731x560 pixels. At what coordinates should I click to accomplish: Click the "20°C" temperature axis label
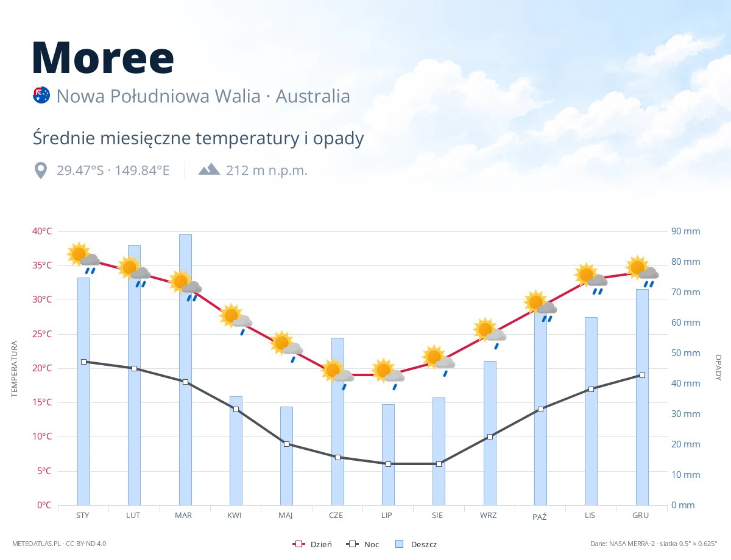[x=42, y=368]
